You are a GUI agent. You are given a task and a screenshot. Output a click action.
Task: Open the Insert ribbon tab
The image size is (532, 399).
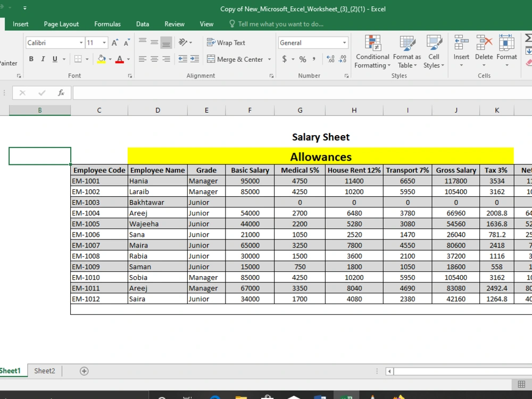point(20,24)
